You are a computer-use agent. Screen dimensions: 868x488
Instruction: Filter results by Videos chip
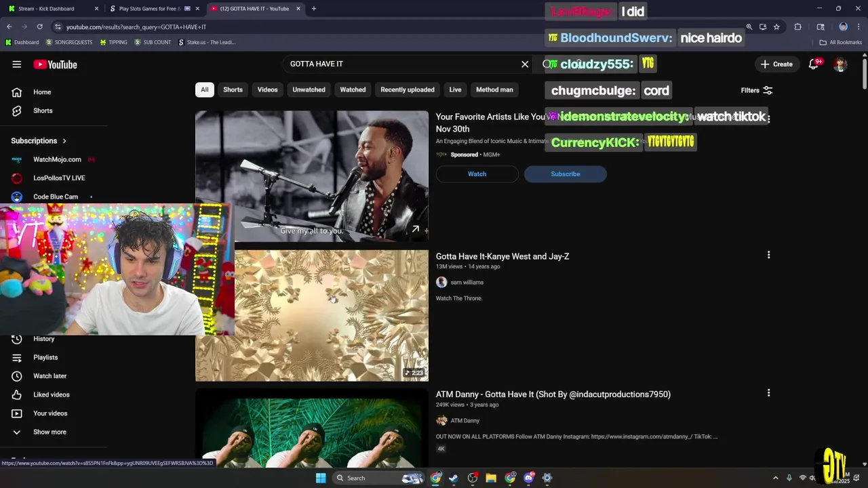[267, 89]
